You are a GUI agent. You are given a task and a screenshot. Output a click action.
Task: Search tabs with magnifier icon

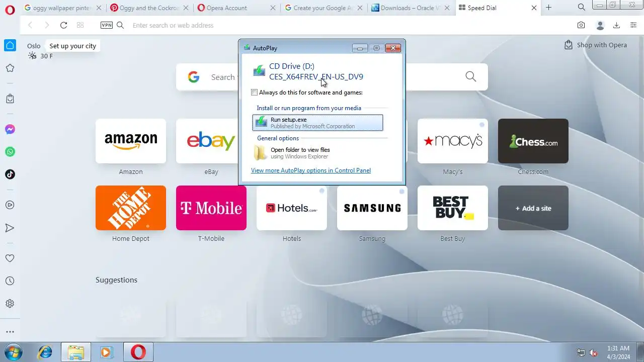pos(581,8)
